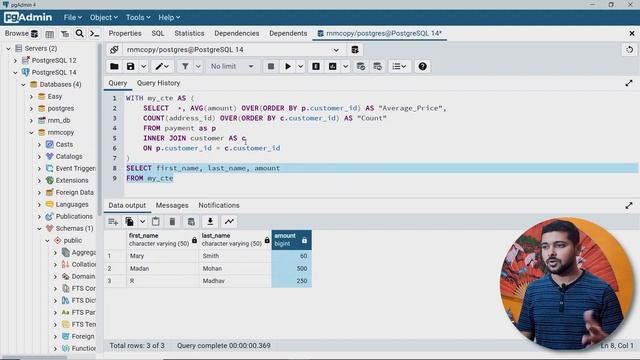Collapse the Databases (4) node

(24, 84)
